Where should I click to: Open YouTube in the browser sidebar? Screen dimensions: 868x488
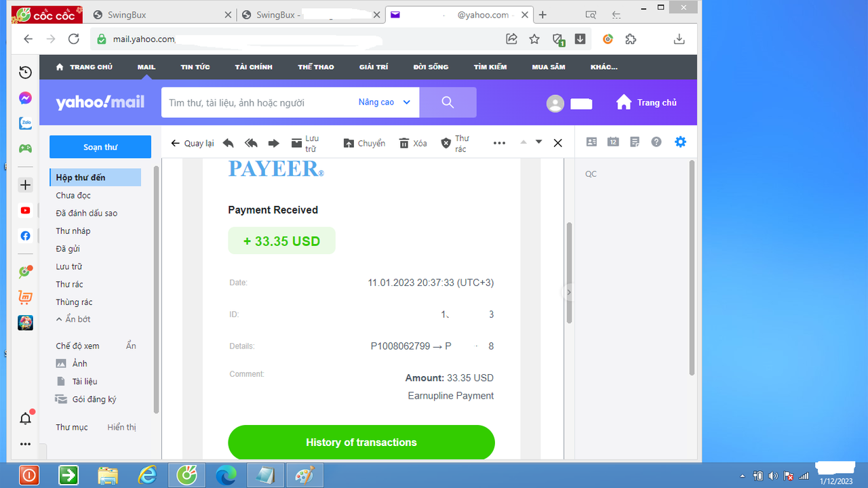pos(25,210)
